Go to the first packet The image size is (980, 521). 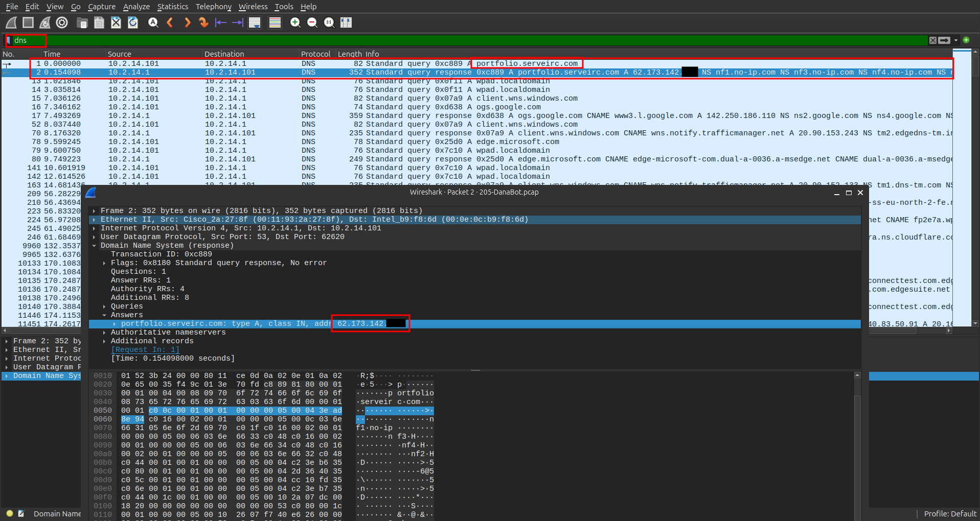(x=221, y=22)
